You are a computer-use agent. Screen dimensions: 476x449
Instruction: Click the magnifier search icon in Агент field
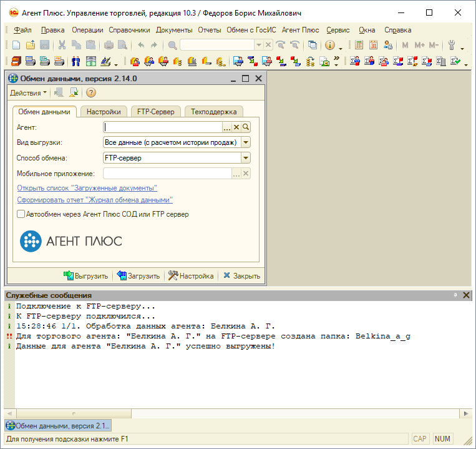coord(246,127)
